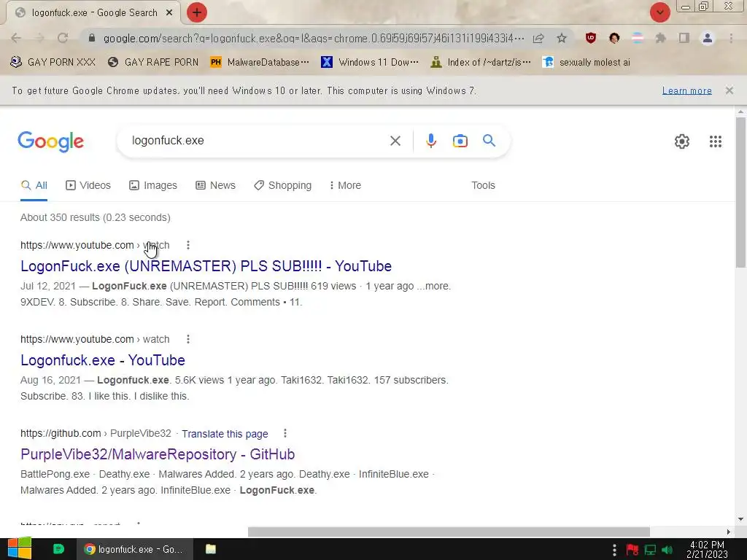The width and height of the screenshot is (747, 560).
Task: Open the UNREMASTER PLS SUB YouTube result
Action: click(206, 266)
